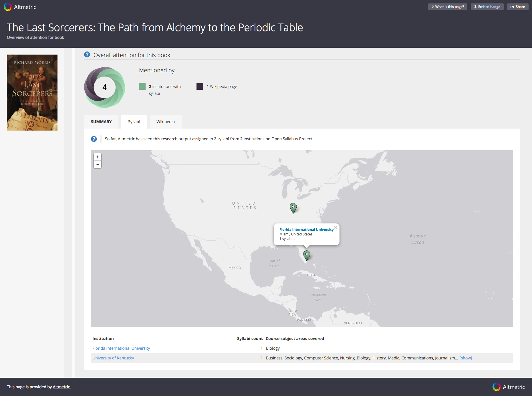Close the Florida International University map popup
The image size is (532, 396).
[336, 227]
